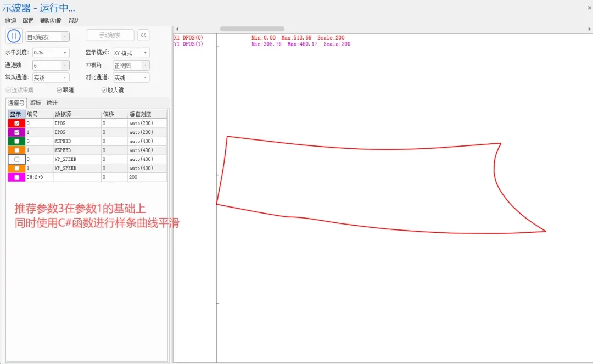Click the 偏移 column header
This screenshot has width=593, height=364.
coord(115,114)
